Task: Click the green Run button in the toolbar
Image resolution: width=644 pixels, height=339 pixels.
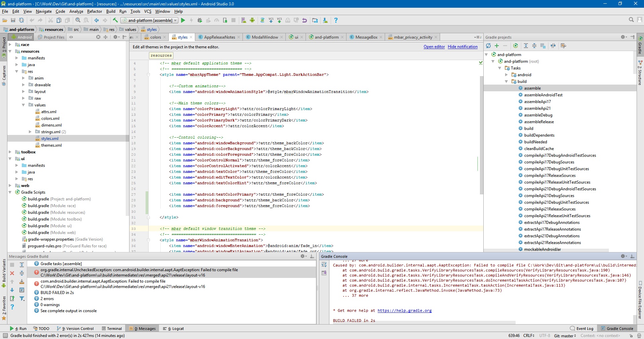Action: pyautogui.click(x=183, y=20)
